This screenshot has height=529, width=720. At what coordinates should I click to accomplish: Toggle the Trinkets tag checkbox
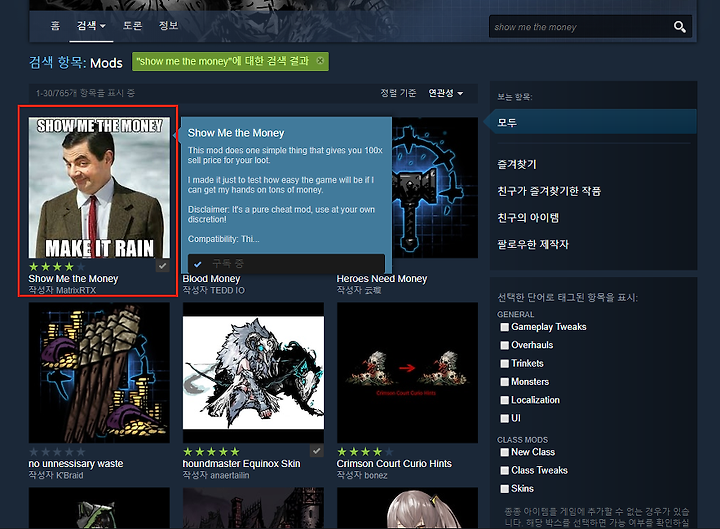[x=505, y=364]
